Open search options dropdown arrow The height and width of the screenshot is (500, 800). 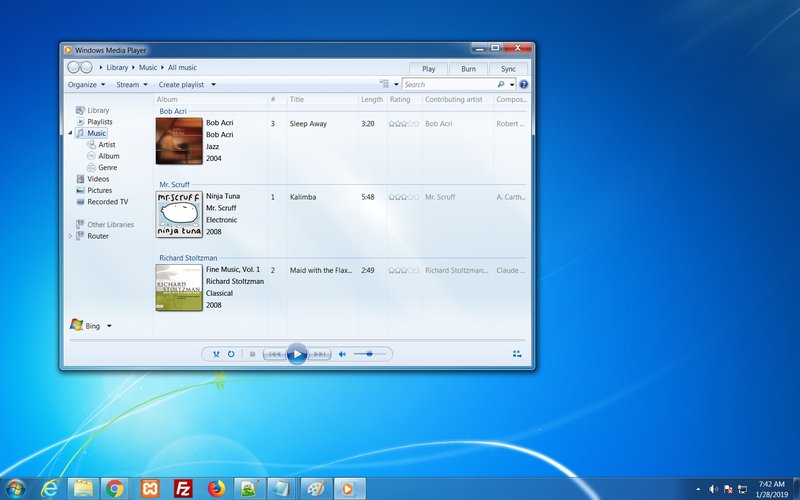click(512, 85)
